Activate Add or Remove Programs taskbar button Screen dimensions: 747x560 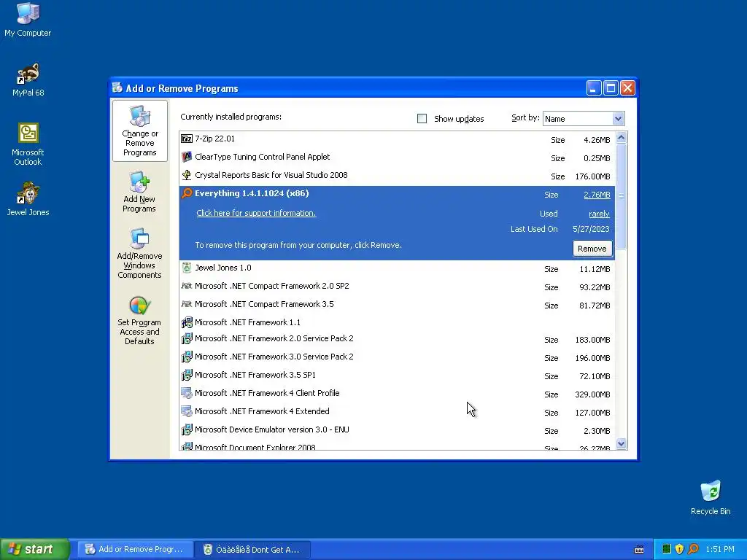click(x=136, y=550)
